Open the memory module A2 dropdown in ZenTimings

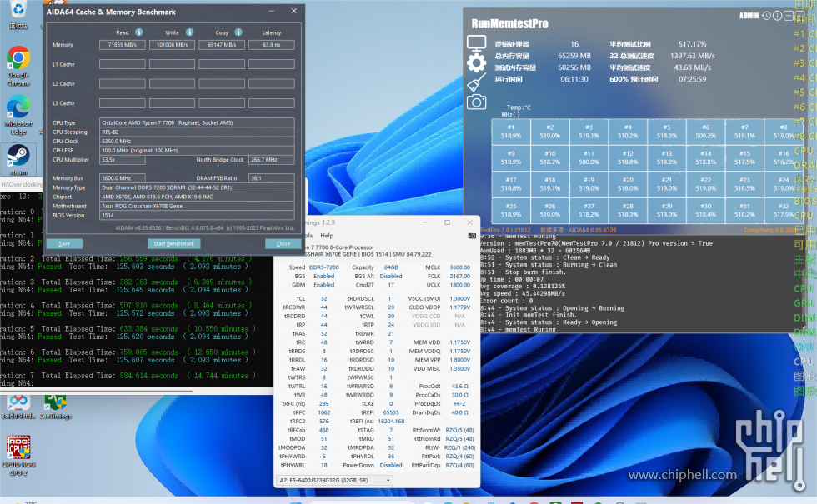pos(333,480)
